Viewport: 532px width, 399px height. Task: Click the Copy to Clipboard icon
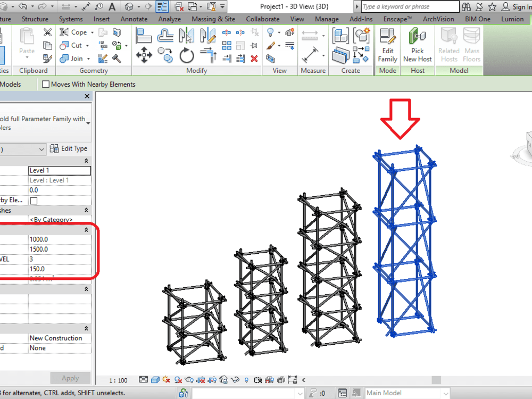[47, 45]
